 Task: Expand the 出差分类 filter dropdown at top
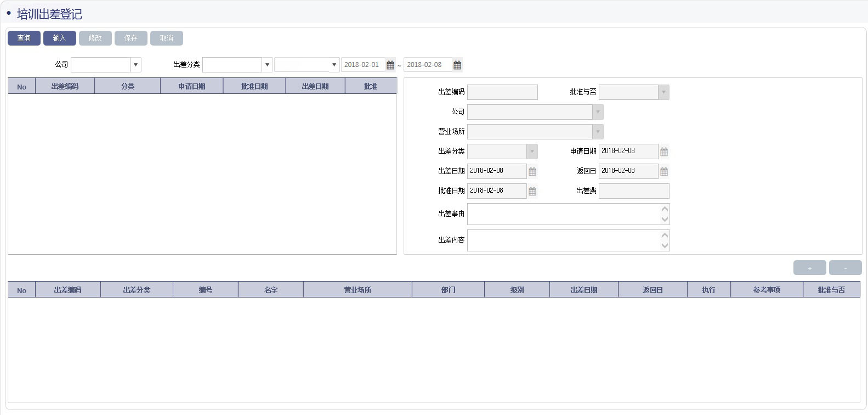[267, 65]
